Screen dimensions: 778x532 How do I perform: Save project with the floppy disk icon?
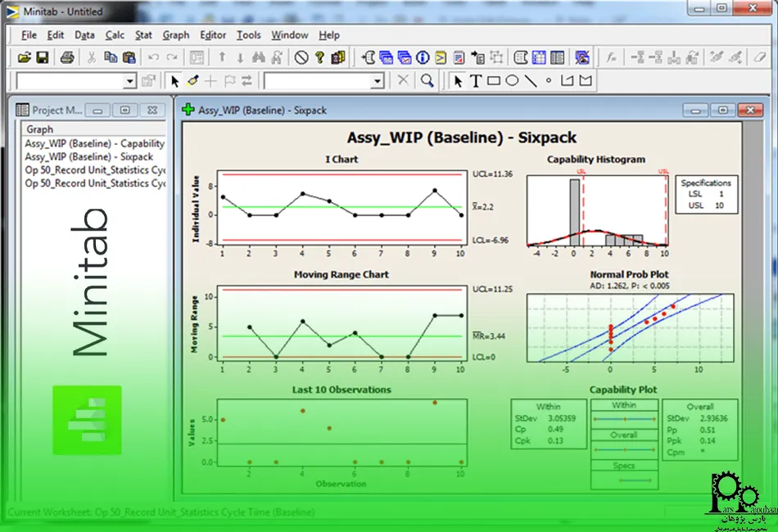(x=42, y=57)
